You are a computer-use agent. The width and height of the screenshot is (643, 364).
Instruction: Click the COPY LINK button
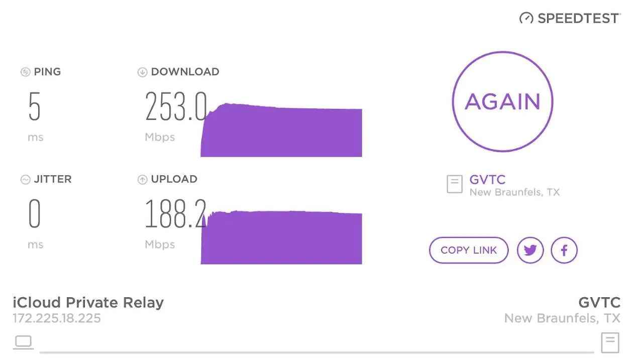coord(469,250)
